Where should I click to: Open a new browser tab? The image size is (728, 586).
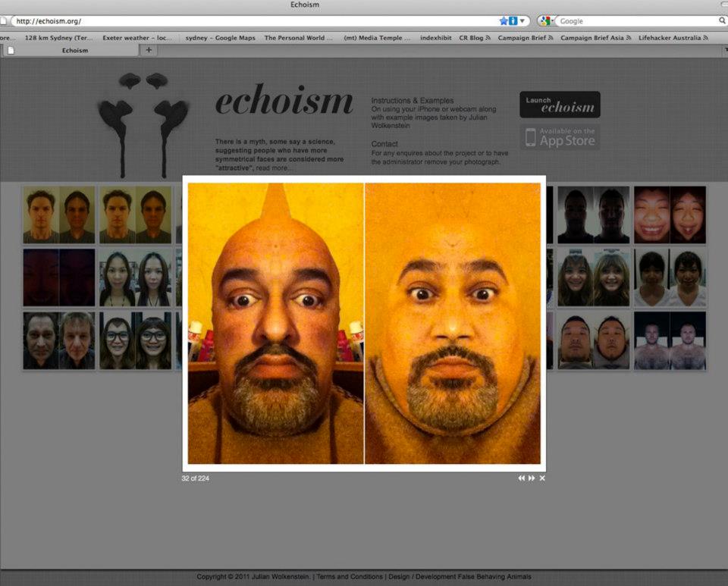pos(149,50)
